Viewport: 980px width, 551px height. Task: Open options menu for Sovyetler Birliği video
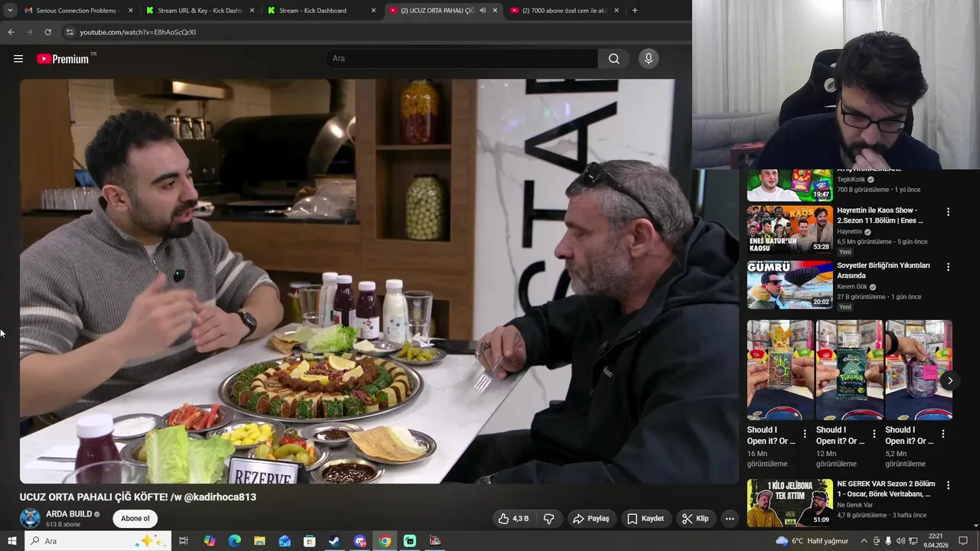[948, 267]
